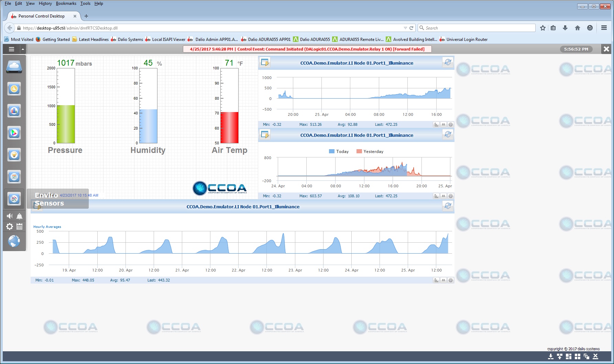This screenshot has width=614, height=364.
Task: Open the Dalio Systems bookmark
Action: tap(127, 40)
